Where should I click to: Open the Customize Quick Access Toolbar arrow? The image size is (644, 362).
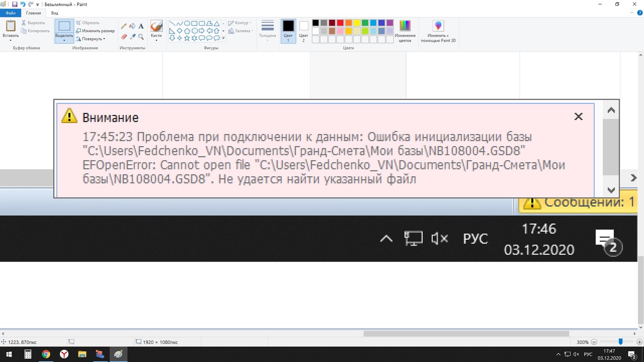[x=38, y=4]
